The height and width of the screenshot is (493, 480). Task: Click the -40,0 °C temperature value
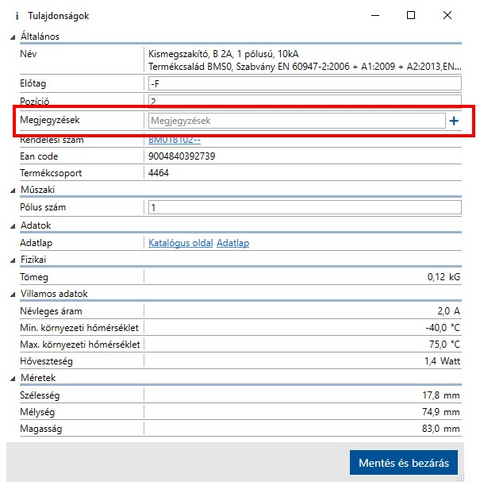[443, 328]
